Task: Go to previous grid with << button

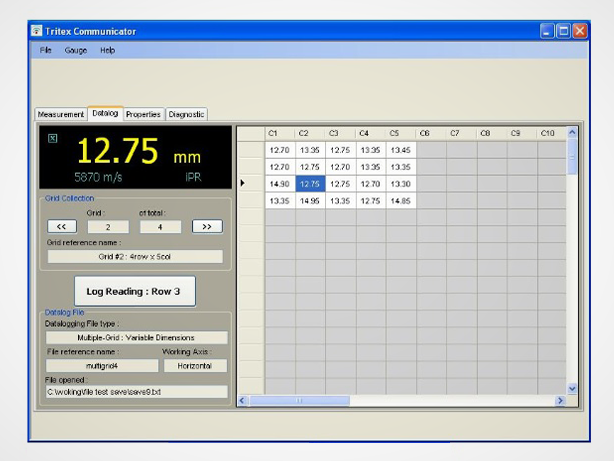Action: (62, 226)
